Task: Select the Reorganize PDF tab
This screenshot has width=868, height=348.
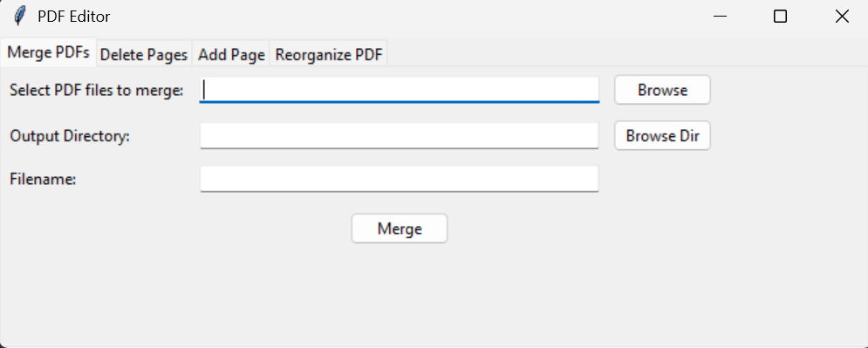Action: click(x=329, y=55)
